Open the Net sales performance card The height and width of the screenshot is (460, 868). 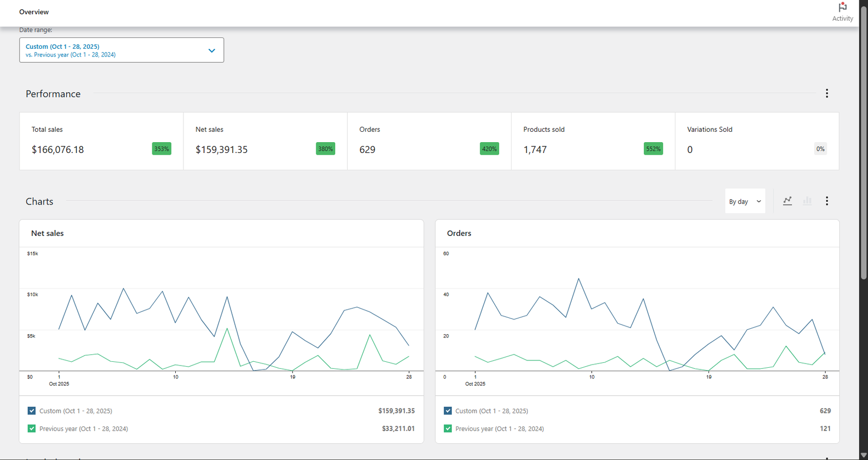pyautogui.click(x=265, y=141)
